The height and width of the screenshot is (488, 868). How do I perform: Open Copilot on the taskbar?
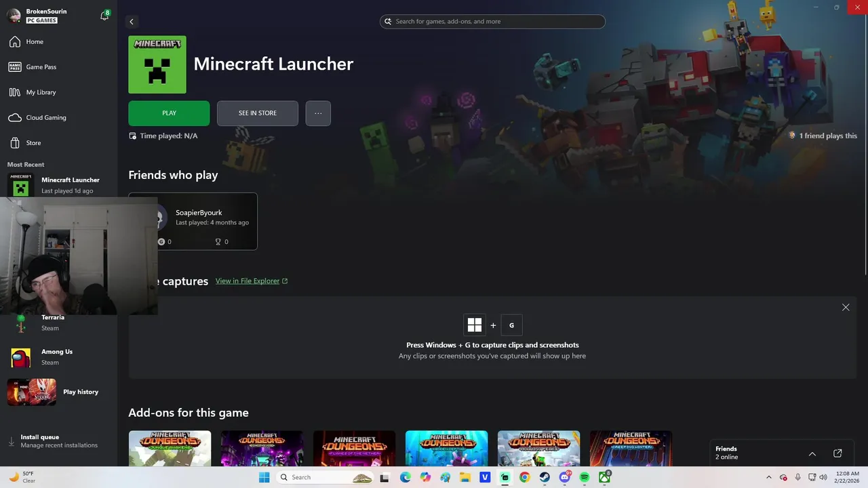[425, 477]
